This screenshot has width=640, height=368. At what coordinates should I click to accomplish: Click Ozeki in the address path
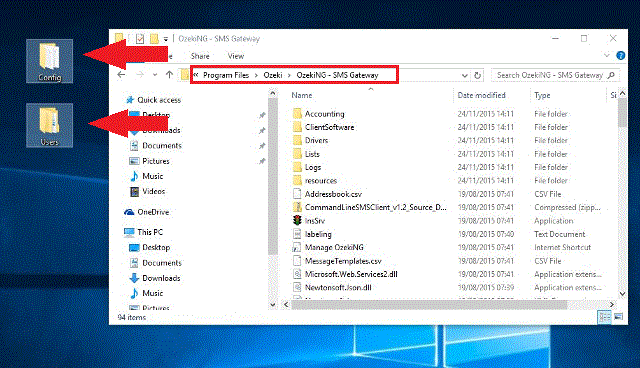pos(273,75)
